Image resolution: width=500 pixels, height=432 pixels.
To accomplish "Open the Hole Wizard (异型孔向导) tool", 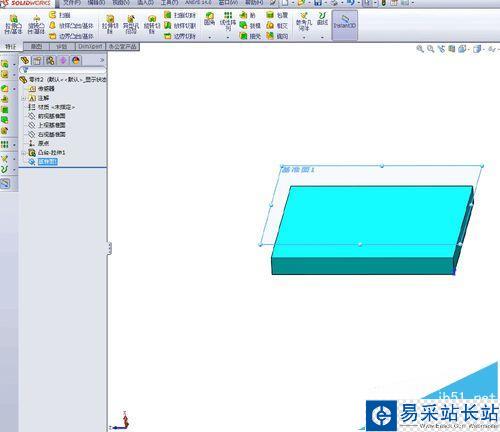I will pos(131,24).
